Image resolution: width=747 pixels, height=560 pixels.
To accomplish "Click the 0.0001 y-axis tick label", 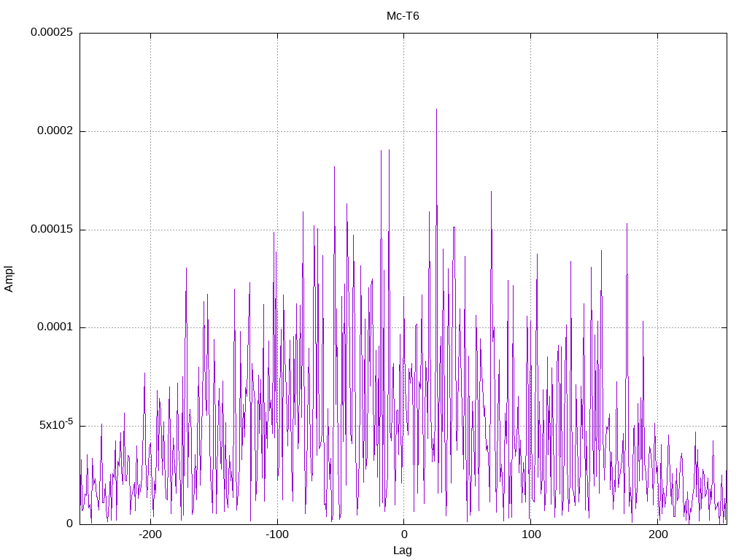I will [55, 327].
